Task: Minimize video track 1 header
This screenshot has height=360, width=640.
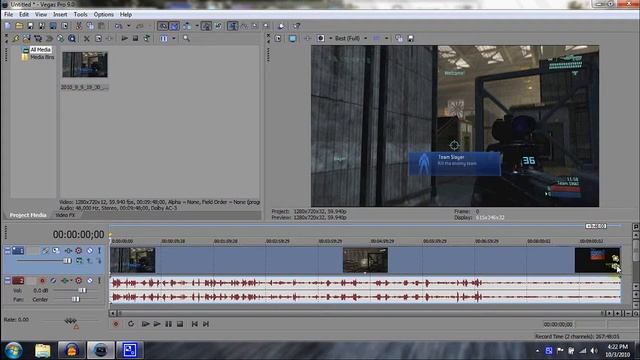Action: point(7,250)
